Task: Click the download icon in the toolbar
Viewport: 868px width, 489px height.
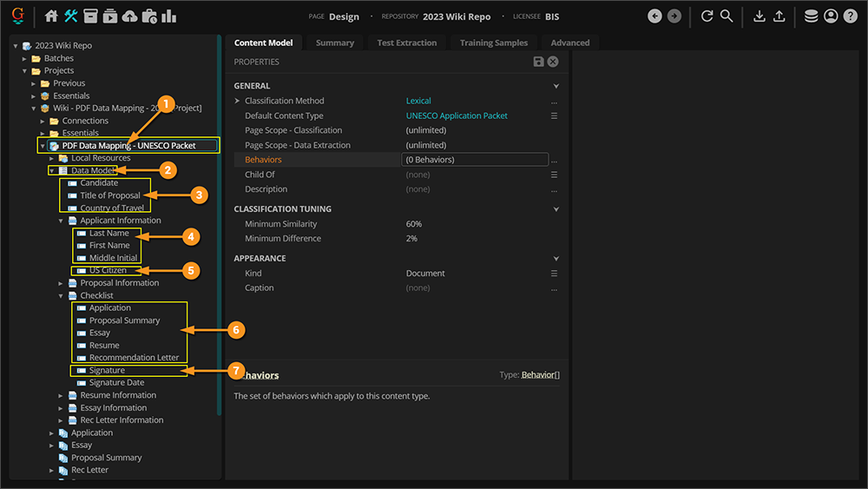Action: point(759,16)
